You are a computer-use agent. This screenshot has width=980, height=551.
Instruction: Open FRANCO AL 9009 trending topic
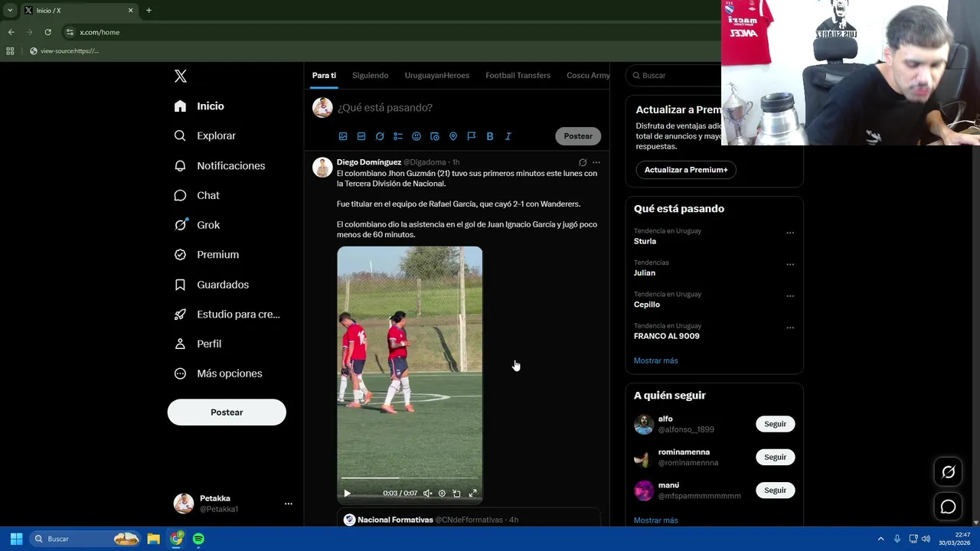(667, 336)
